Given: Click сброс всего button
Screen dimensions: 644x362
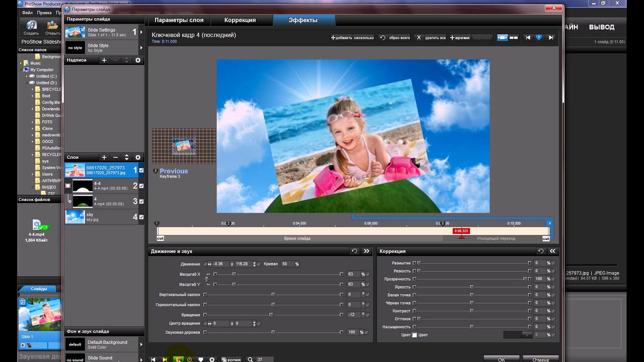Looking at the screenshot, I should pyautogui.click(x=395, y=38).
